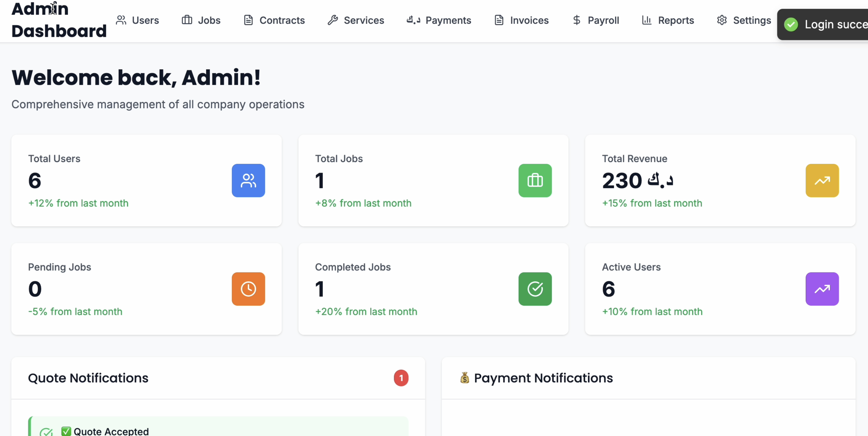Click the red quote notification count badge
The width and height of the screenshot is (868, 436).
400,378
